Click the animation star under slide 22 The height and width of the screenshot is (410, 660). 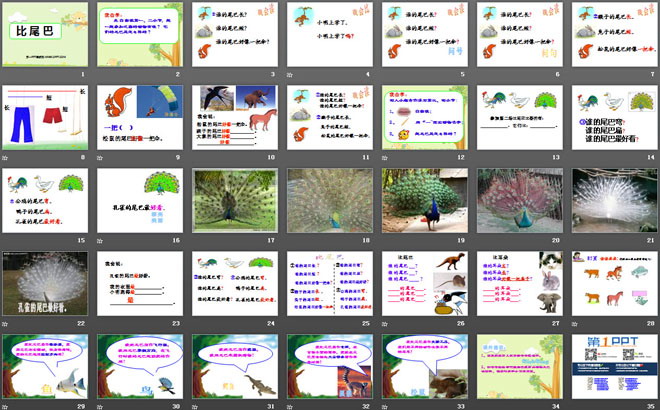(6, 324)
